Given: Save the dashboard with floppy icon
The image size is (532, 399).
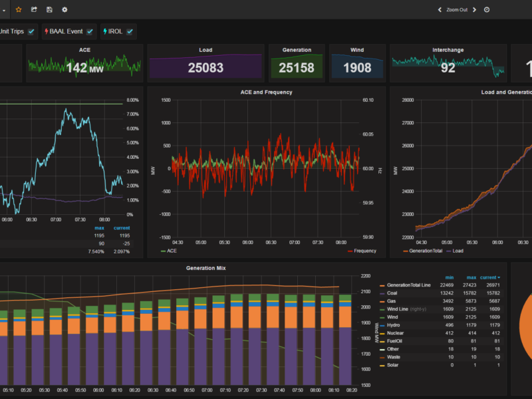Looking at the screenshot, I should coord(49,9).
